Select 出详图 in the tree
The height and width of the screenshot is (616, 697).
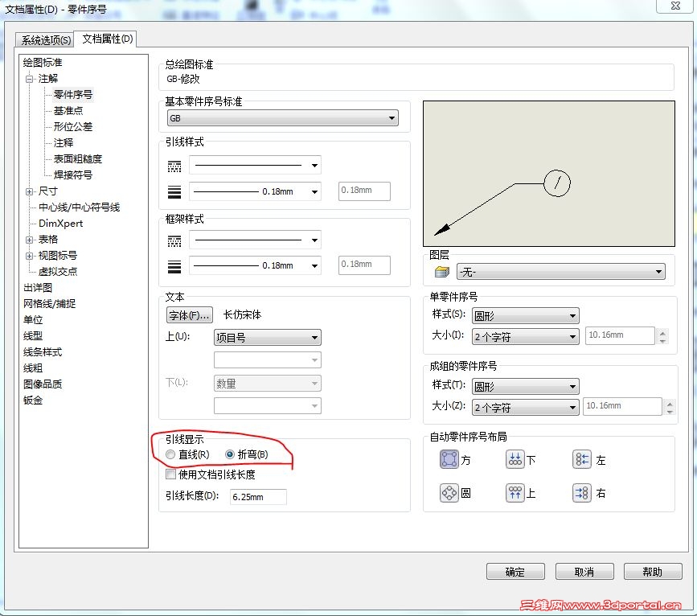click(38, 288)
